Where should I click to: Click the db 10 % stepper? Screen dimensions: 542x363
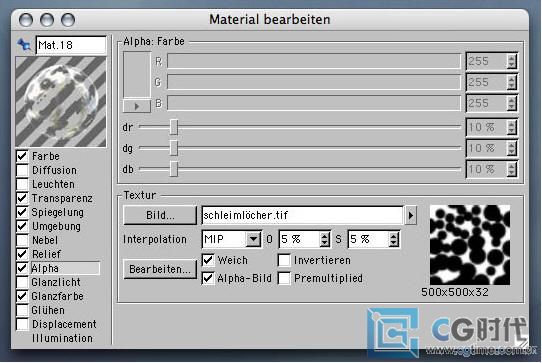pyautogui.click(x=512, y=169)
